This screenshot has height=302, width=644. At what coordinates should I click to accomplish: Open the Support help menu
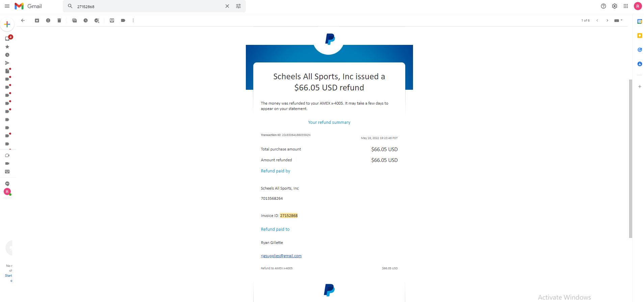tap(603, 6)
